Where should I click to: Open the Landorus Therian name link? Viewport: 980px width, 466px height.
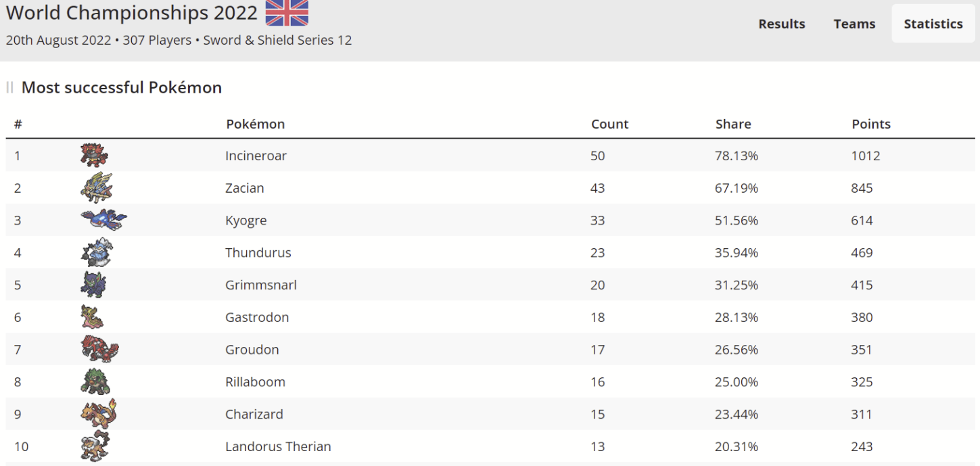click(x=278, y=446)
